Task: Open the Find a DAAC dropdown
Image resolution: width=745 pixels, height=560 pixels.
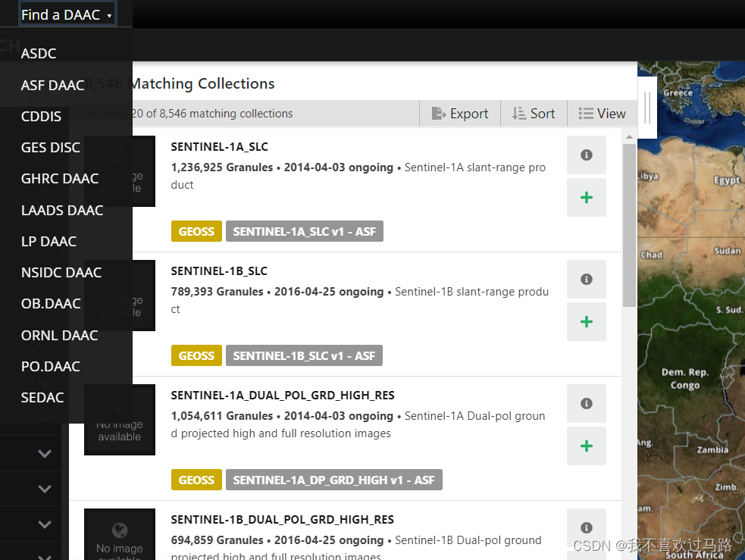Action: pyautogui.click(x=67, y=14)
